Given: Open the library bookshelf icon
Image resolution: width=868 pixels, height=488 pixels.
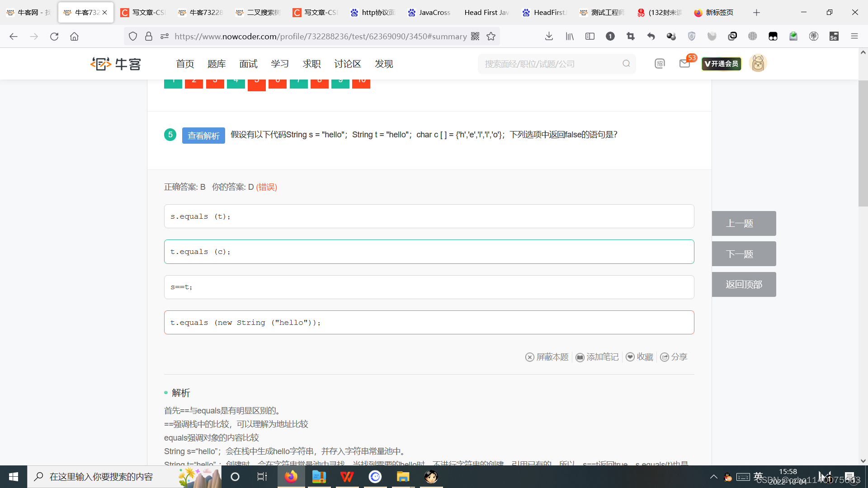Looking at the screenshot, I should (x=570, y=36).
